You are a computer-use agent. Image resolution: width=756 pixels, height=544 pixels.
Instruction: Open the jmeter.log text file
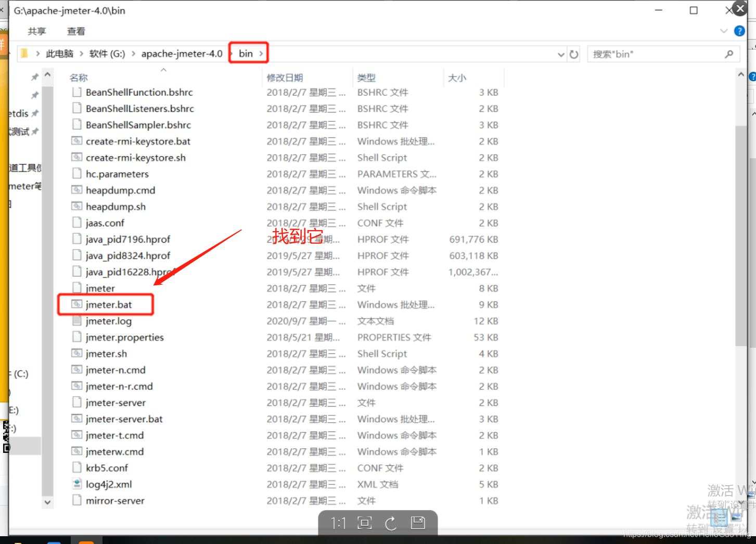pos(109,321)
